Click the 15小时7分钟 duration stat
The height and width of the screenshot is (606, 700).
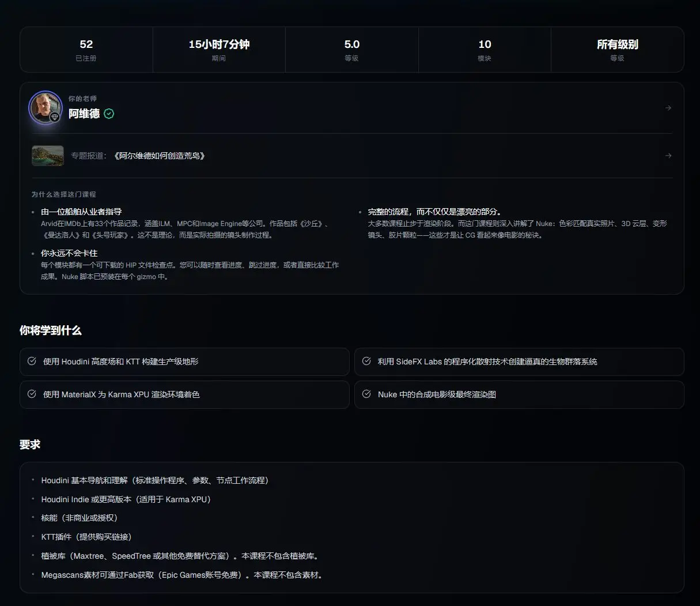(x=219, y=50)
